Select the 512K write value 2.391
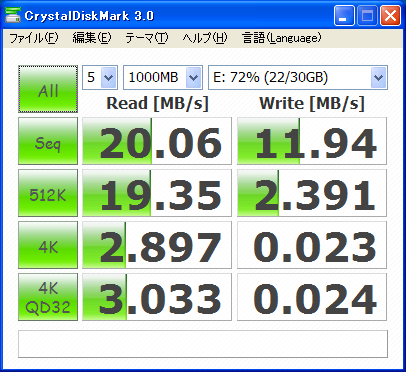406x372 pixels. point(312,193)
